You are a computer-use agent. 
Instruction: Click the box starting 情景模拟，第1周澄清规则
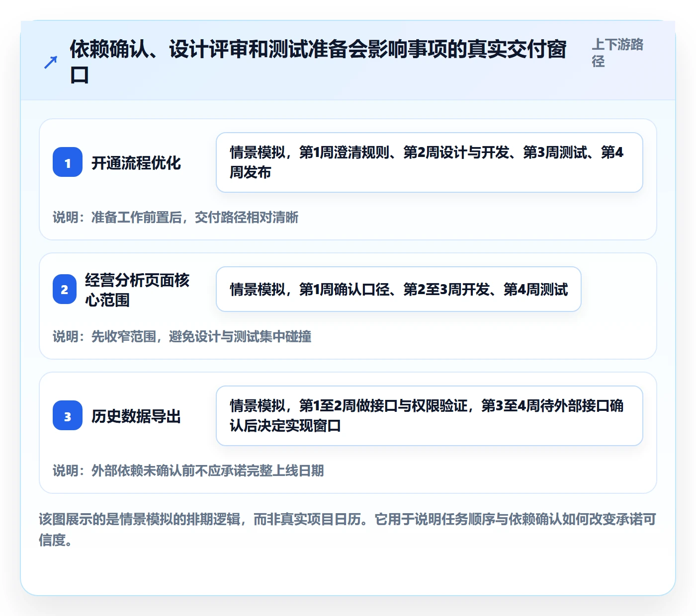pyautogui.click(x=430, y=162)
